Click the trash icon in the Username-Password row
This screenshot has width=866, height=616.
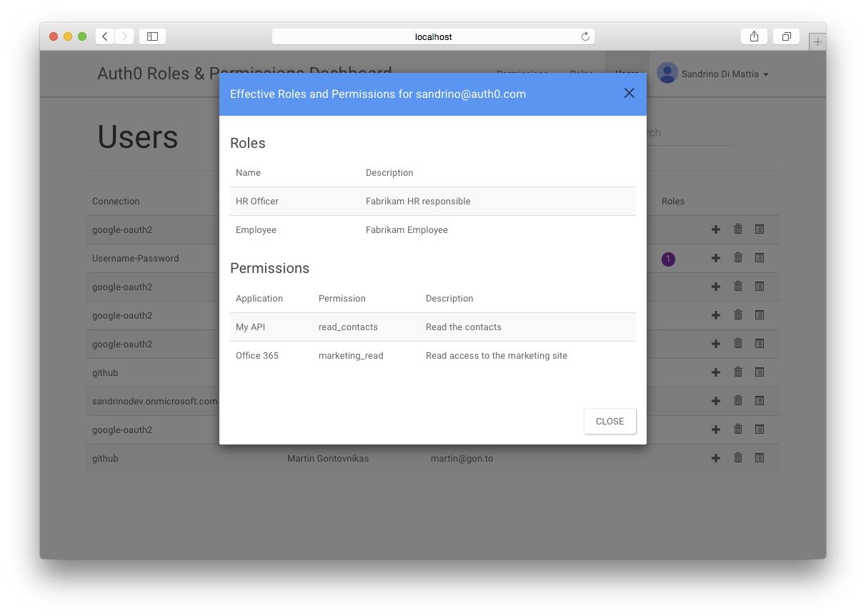click(738, 257)
